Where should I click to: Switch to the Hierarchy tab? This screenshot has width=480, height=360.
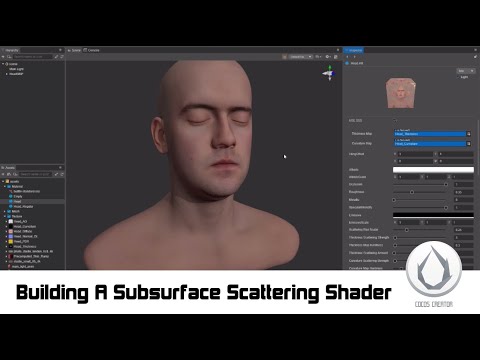11,50
